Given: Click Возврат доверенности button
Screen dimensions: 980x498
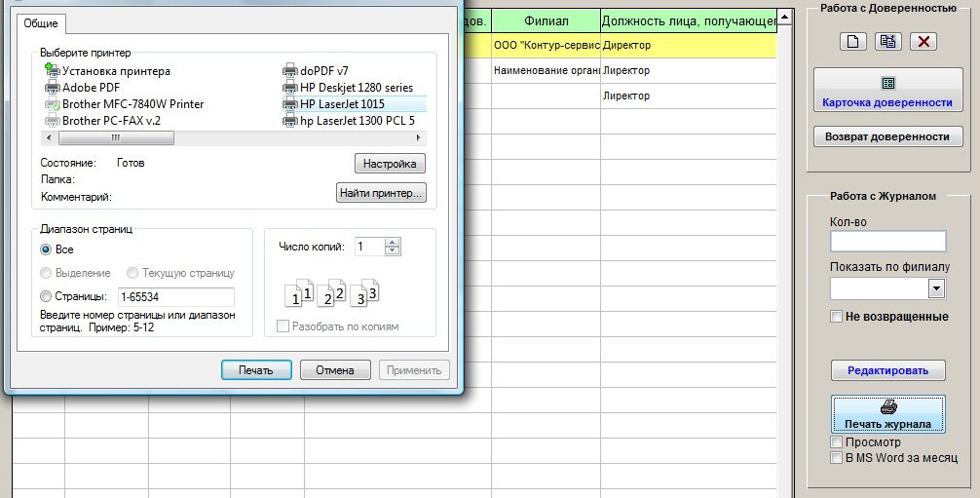Looking at the screenshot, I should pos(887,137).
